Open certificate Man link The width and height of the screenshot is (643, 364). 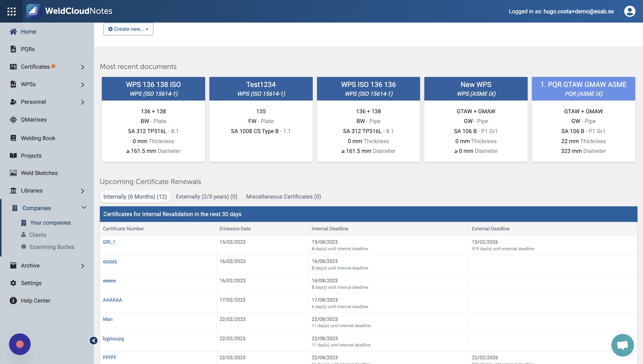pos(108,319)
